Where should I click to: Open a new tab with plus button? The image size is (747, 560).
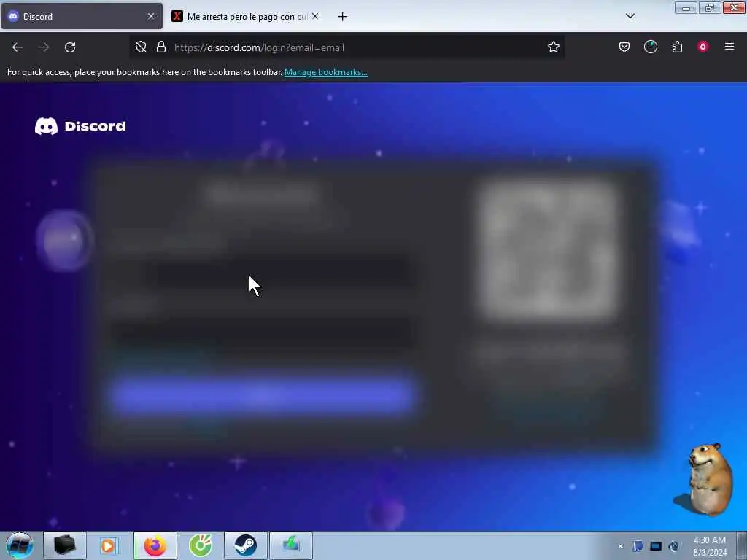[343, 17]
